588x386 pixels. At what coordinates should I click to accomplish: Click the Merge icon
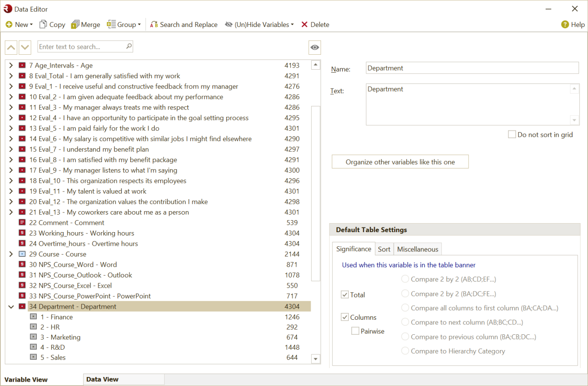point(76,24)
